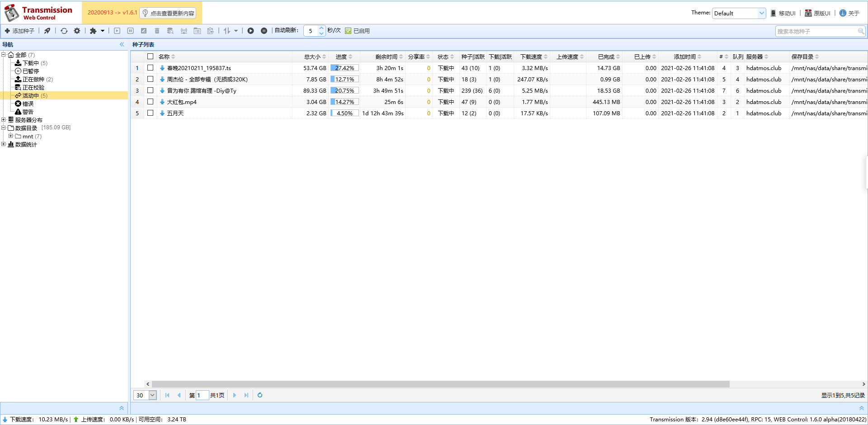The height and width of the screenshot is (425, 868).
Task: Sort the list by the 下载速度 column header
Action: pos(531,57)
